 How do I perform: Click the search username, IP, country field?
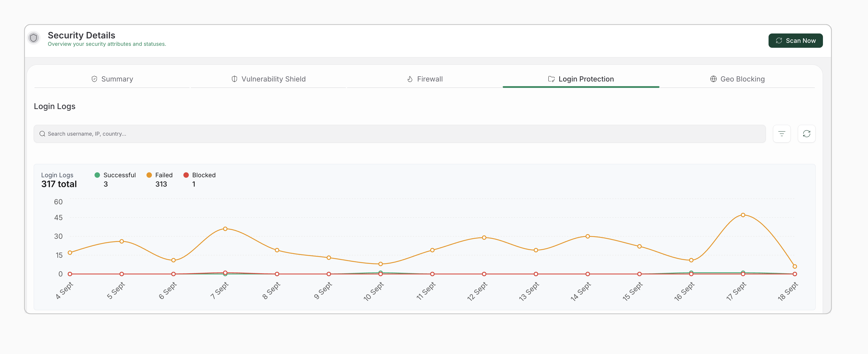(x=400, y=134)
